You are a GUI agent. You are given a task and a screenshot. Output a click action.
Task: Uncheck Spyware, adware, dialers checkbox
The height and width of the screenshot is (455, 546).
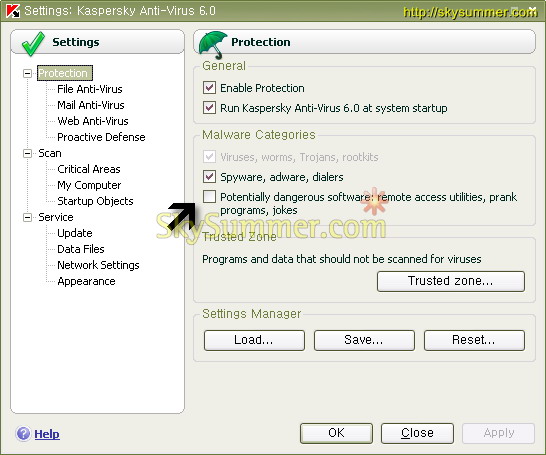209,177
